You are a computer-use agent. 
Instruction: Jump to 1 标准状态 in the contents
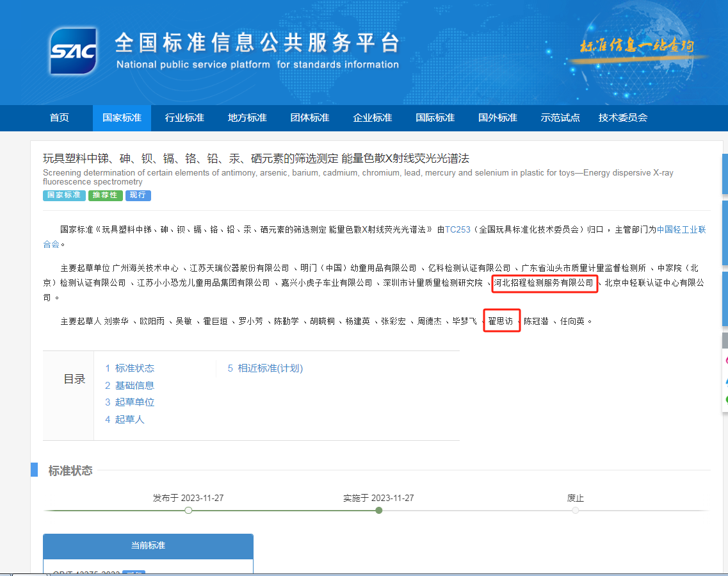(129, 368)
